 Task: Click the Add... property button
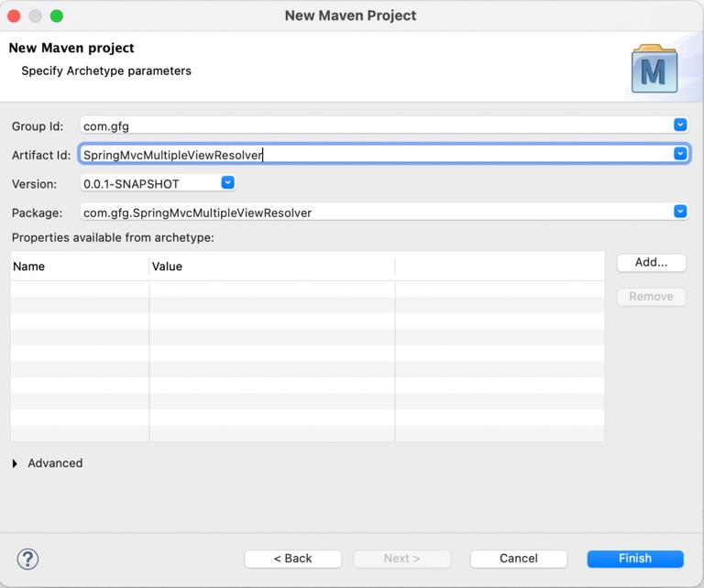(x=652, y=262)
